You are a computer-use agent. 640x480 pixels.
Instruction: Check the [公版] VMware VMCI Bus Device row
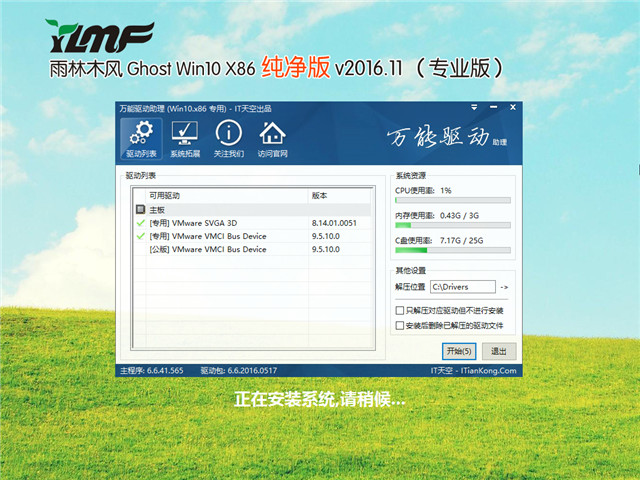[140, 249]
